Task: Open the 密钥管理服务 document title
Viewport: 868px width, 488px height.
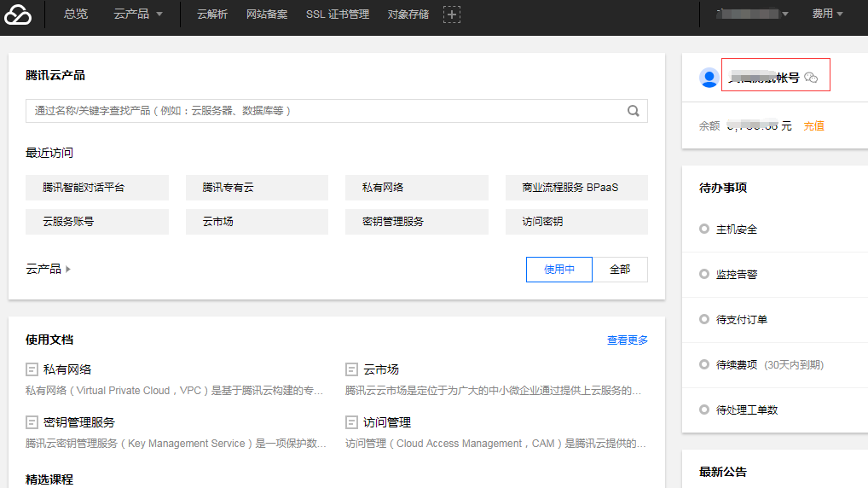Action: pyautogui.click(x=79, y=422)
